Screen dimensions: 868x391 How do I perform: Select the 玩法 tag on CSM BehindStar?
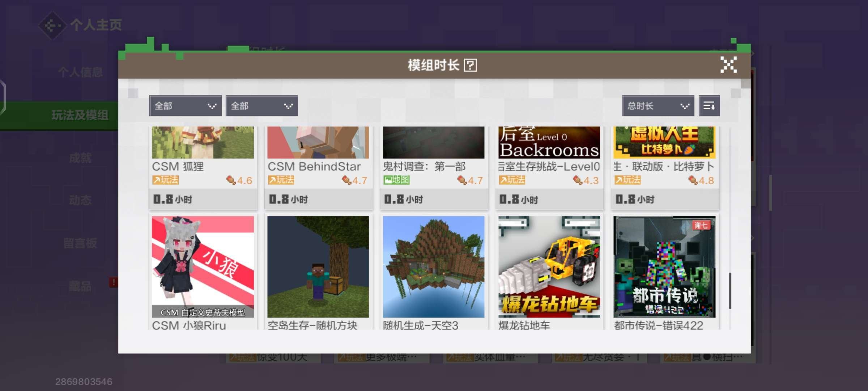click(x=281, y=180)
